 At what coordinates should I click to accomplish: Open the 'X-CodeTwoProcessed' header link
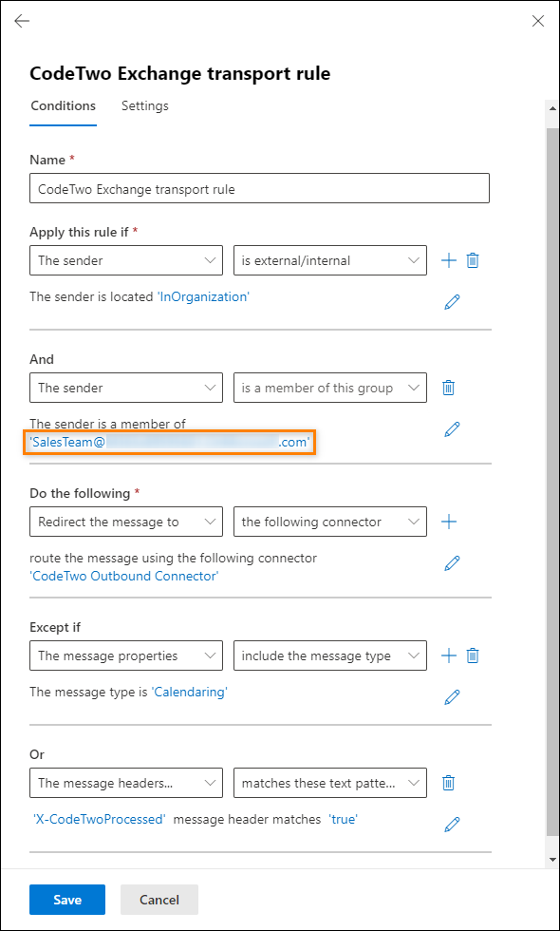[x=99, y=819]
